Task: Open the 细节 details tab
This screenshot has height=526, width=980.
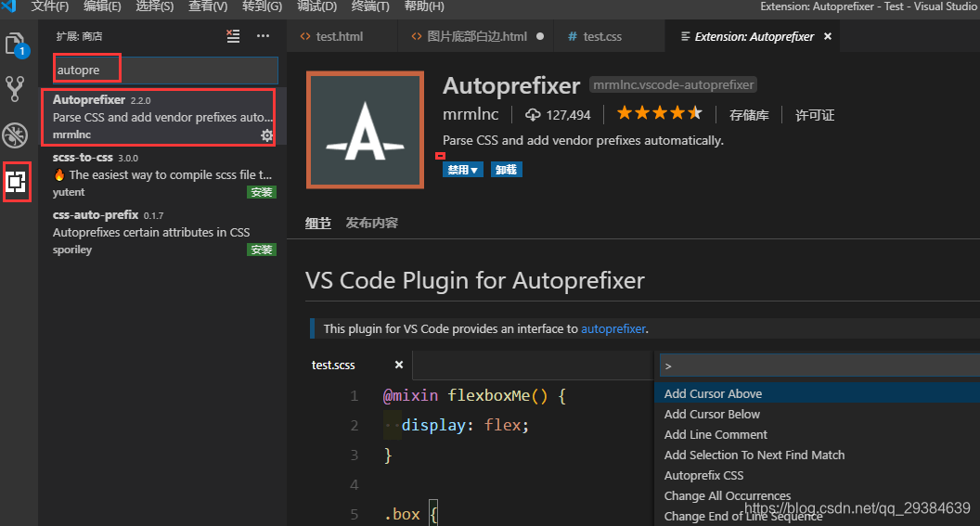Action: point(318,223)
